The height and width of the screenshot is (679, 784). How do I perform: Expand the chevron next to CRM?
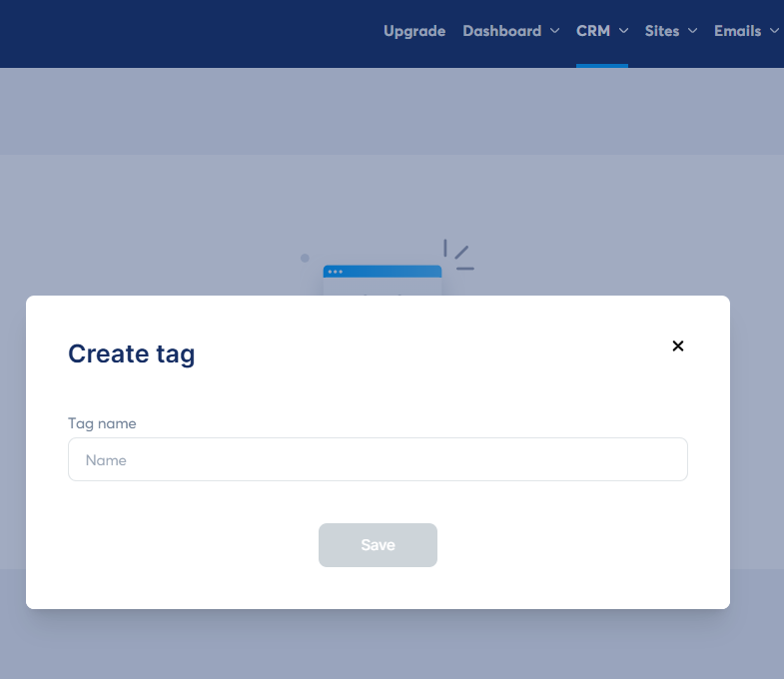pyautogui.click(x=623, y=31)
